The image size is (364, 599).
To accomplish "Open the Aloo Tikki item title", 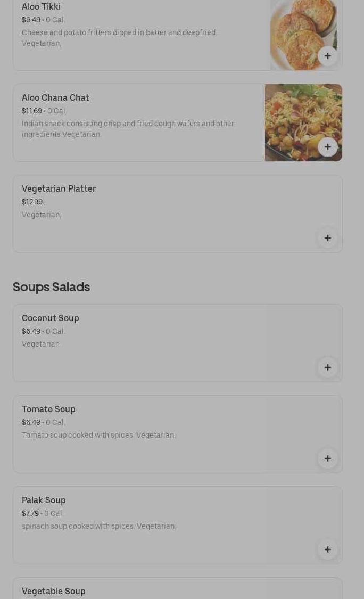I will pos(41,6).
